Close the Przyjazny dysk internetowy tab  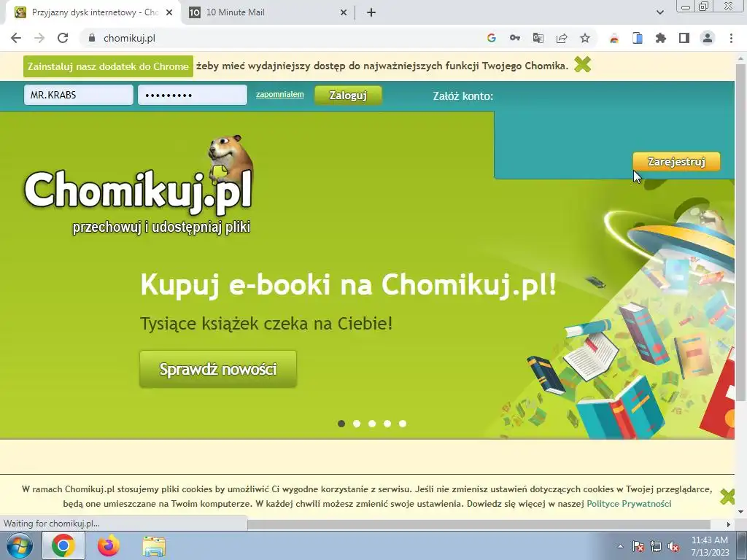pos(169,12)
